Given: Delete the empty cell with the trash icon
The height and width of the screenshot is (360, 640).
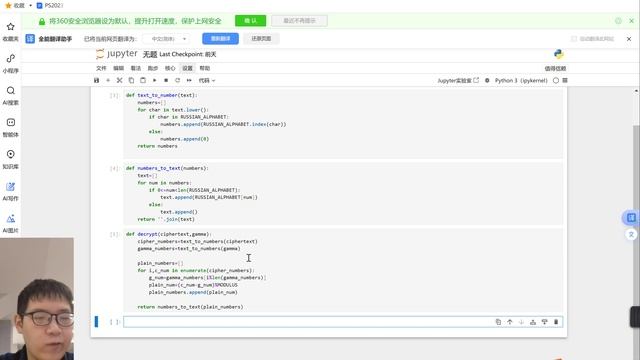Looking at the screenshot, I should pos(556,322).
